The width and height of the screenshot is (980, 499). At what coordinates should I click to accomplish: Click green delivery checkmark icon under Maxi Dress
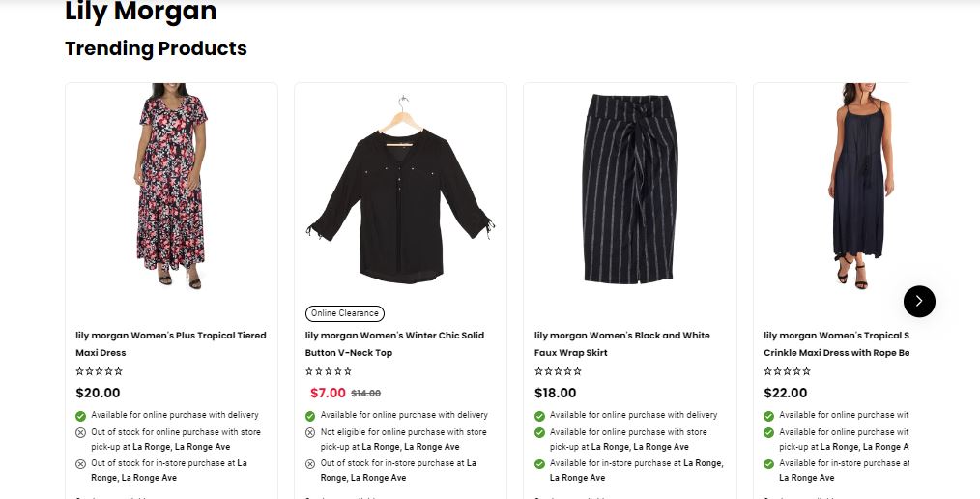[81, 416]
